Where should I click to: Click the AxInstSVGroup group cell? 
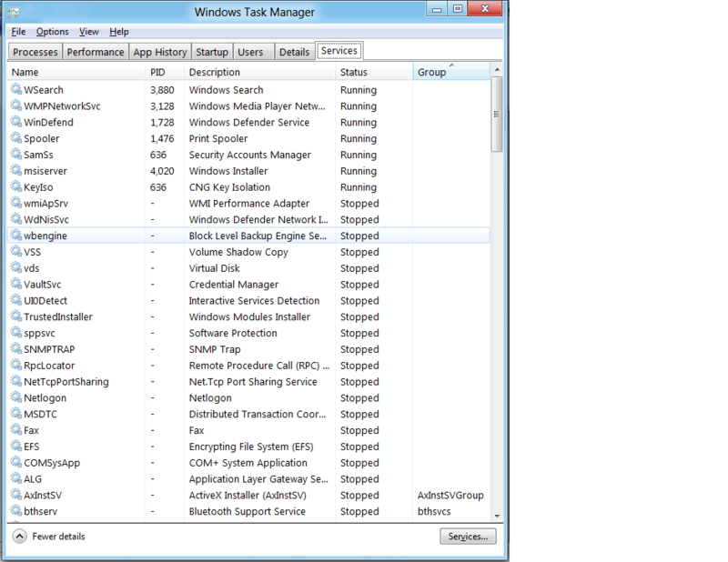point(450,496)
